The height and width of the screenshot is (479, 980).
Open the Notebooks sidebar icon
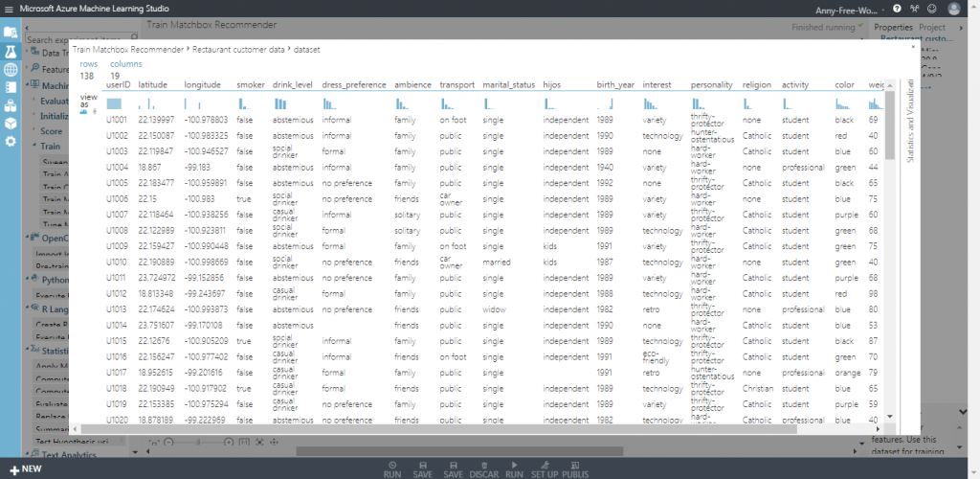(10, 87)
